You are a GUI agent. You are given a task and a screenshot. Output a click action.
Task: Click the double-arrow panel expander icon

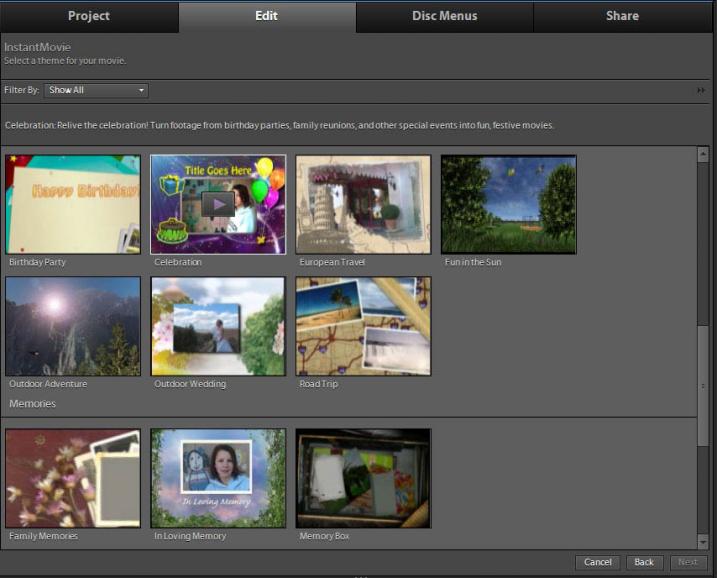pyautogui.click(x=701, y=91)
